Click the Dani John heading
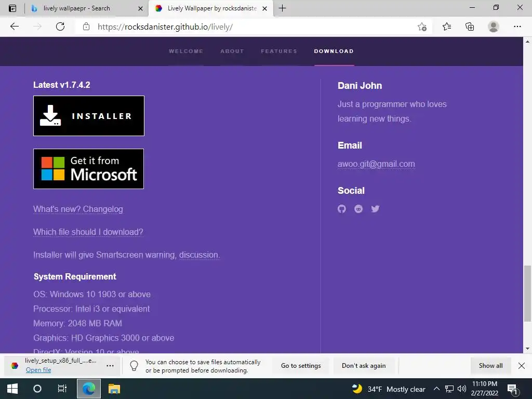Viewport: 532px width, 399px height. 360,86
